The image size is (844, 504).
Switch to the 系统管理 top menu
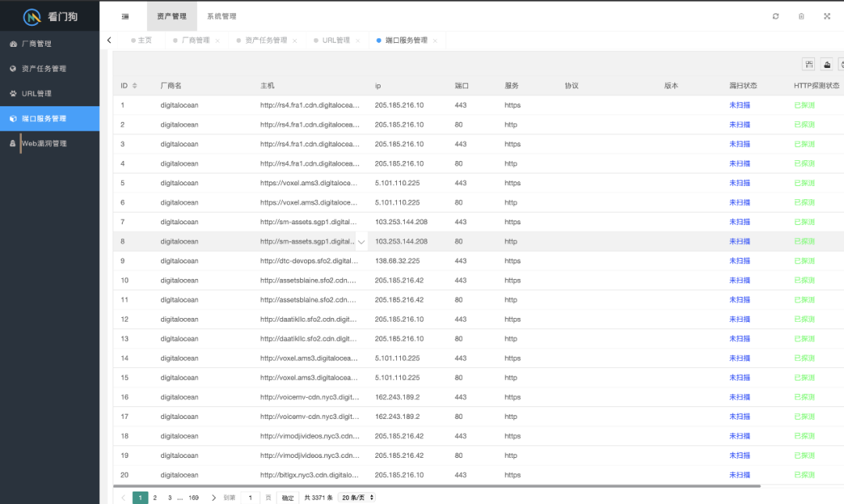pos(222,16)
